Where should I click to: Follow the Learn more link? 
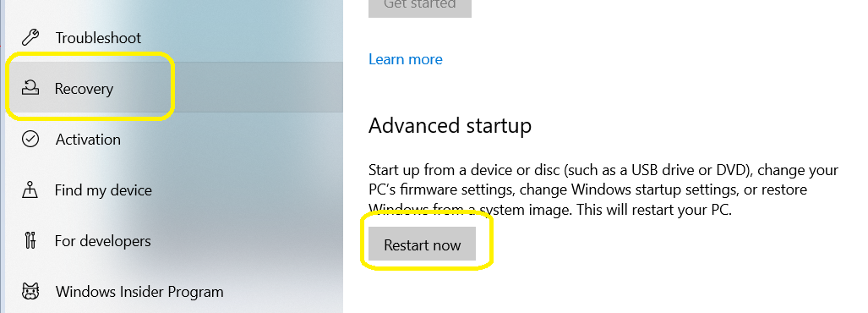(405, 59)
